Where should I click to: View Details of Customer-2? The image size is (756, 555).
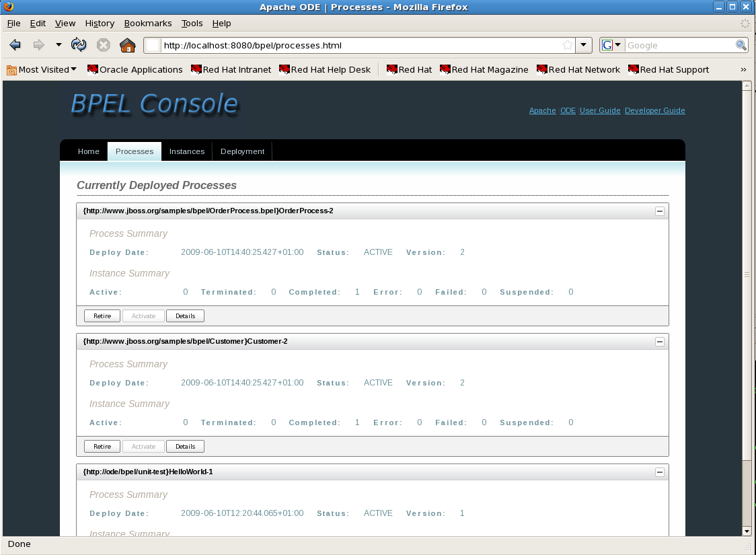pos(185,447)
